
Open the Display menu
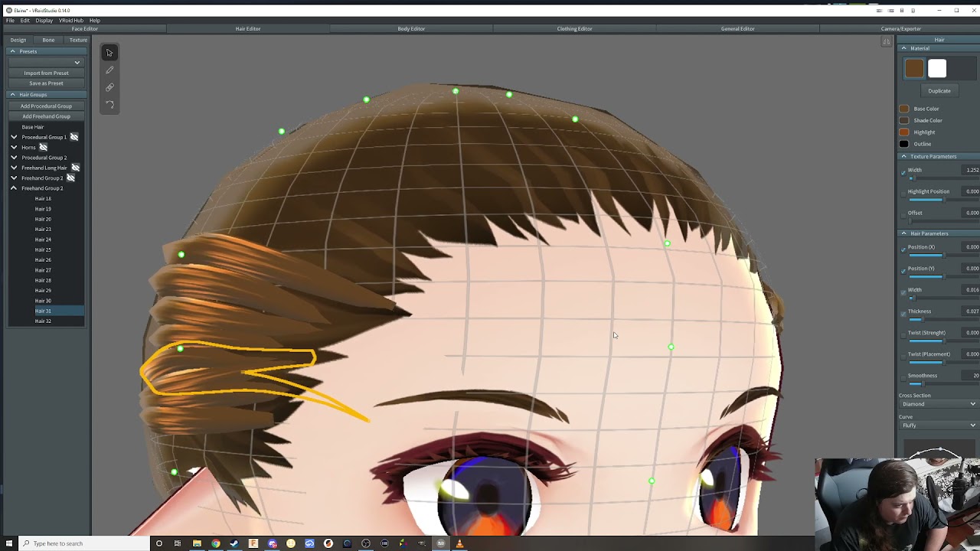tap(44, 21)
